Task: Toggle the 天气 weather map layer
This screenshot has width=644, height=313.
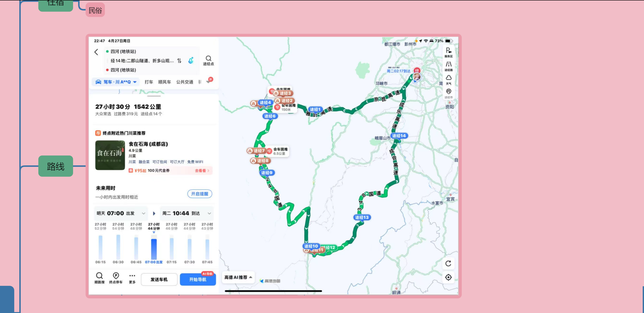Action: point(448,80)
